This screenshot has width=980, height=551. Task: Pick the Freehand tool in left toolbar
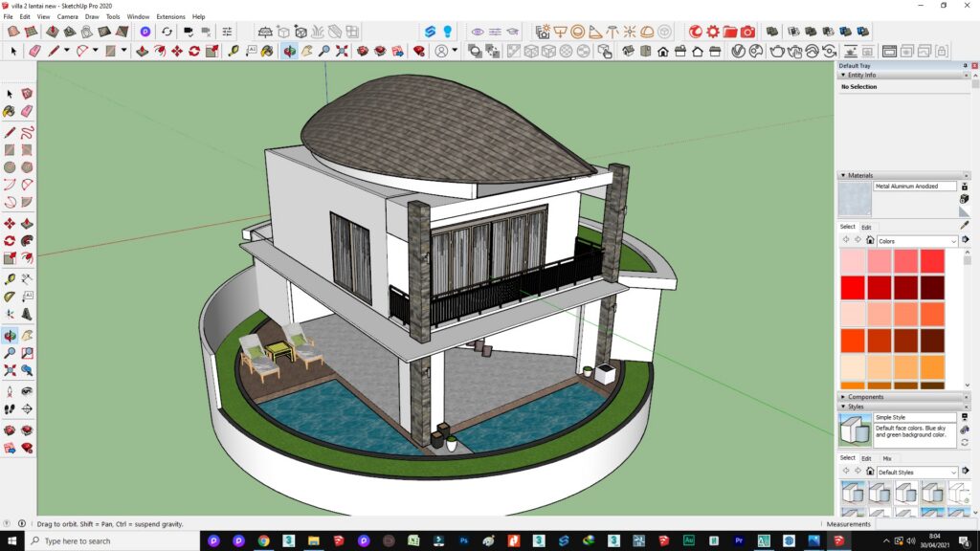coord(27,132)
